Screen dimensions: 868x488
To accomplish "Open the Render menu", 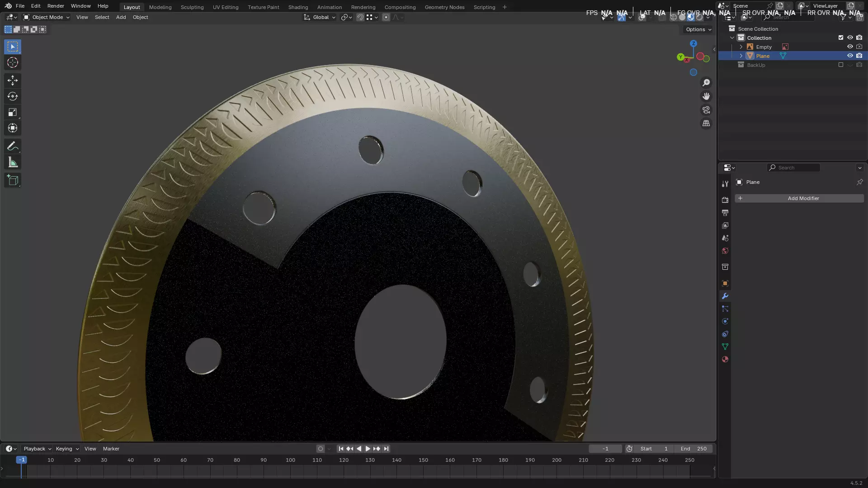I will pos(56,6).
